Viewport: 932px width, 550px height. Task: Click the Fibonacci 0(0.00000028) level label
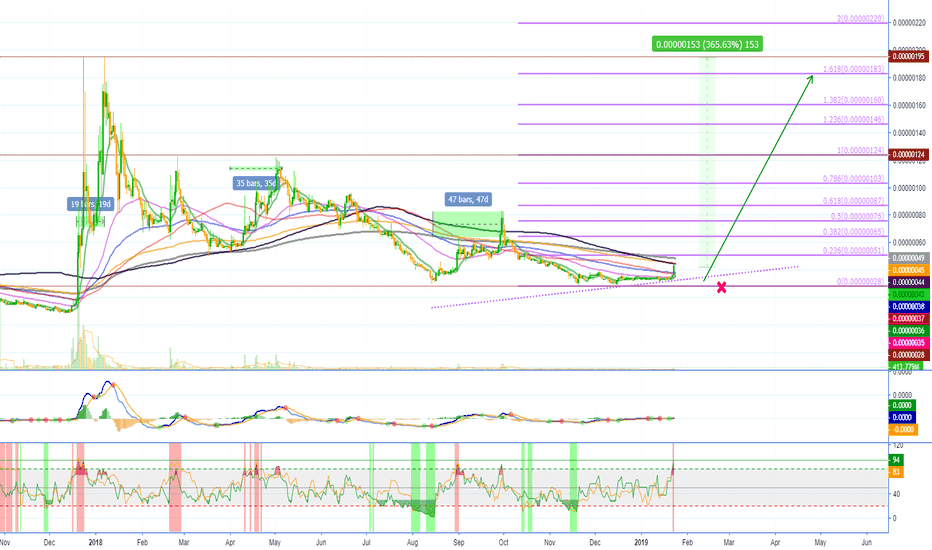[x=861, y=281]
